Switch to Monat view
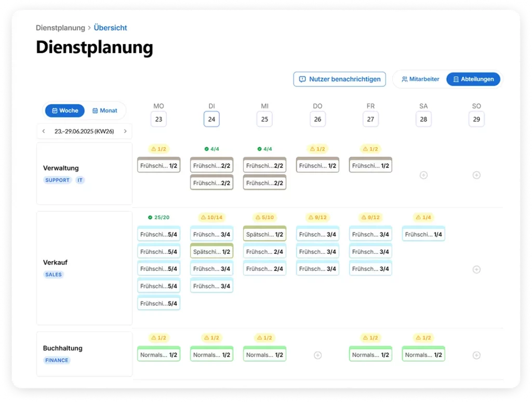532x402 pixels. point(105,111)
